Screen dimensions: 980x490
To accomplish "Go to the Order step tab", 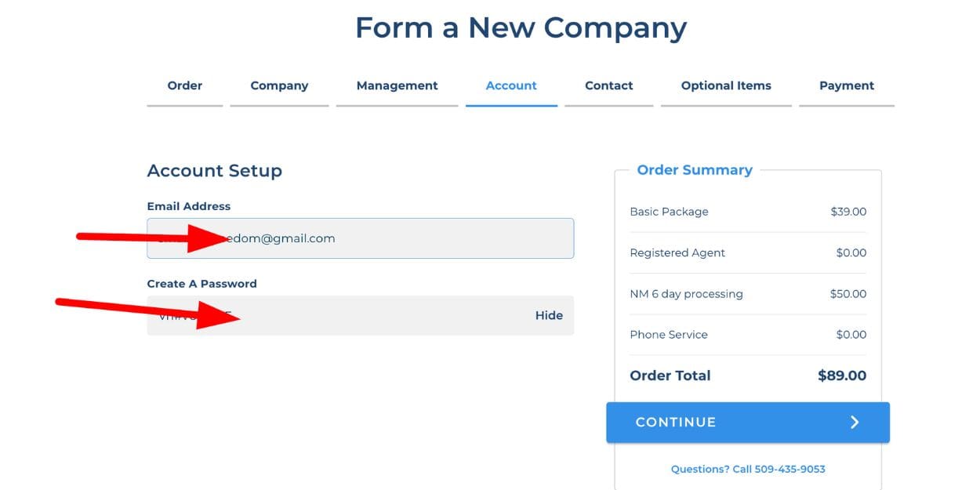I will point(185,86).
